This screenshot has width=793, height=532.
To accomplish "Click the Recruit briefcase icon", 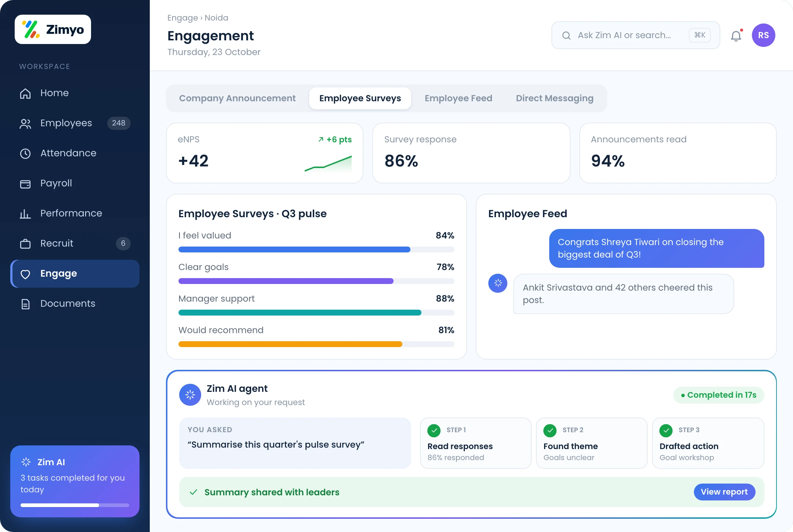I will (x=25, y=244).
